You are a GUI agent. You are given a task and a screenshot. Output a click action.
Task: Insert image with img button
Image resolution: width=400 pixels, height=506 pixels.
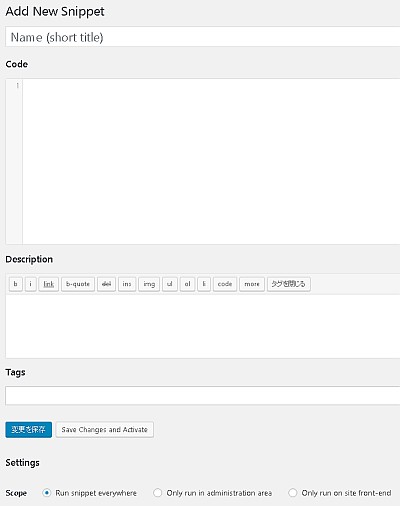tap(149, 284)
